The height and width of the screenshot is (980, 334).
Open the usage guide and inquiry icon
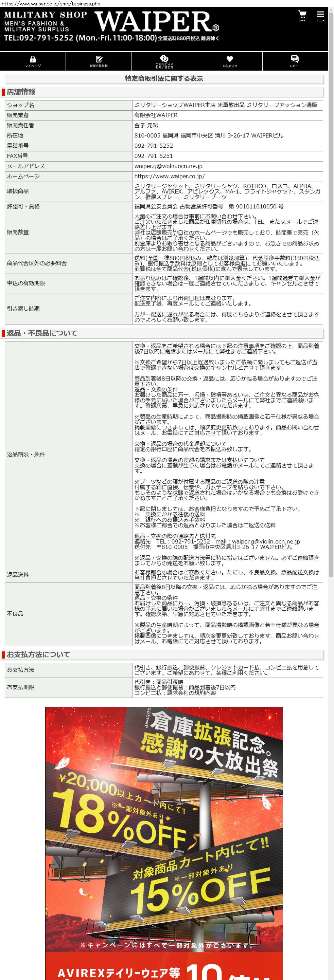[x=164, y=61]
